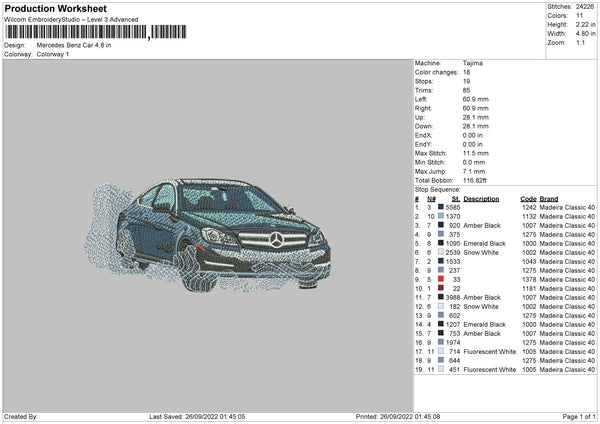The width and height of the screenshot is (600, 424).
Task: Click the 'Production Worksheet' title
Action: coord(55,8)
